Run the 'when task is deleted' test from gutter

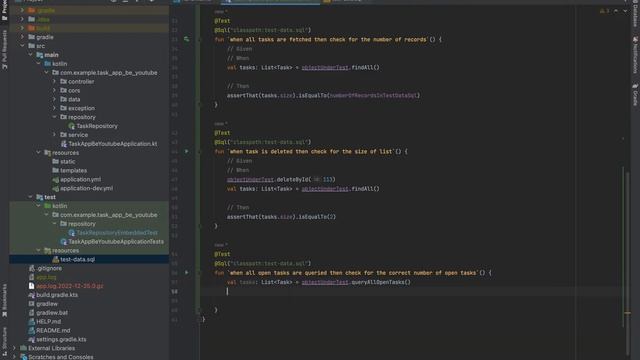[187, 151]
